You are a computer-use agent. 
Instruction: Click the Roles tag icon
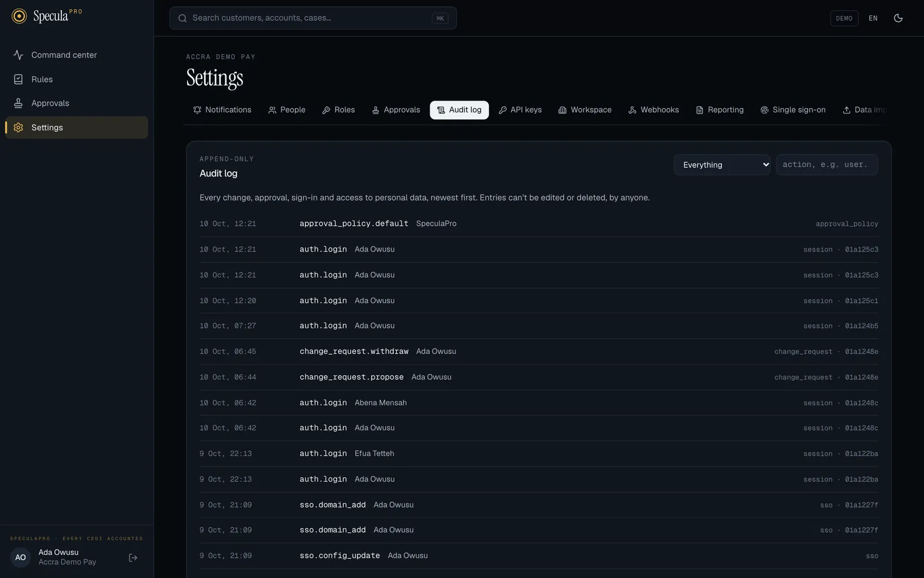coord(326,110)
